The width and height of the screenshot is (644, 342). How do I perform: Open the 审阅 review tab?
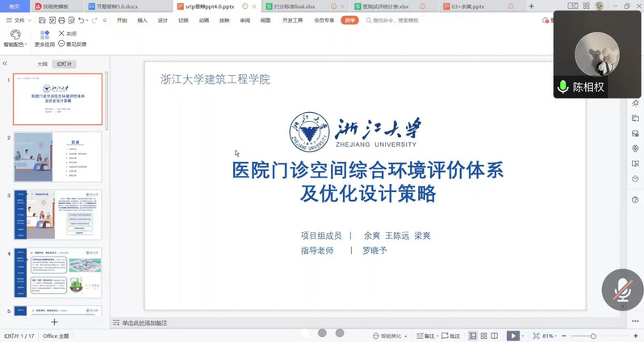[245, 20]
